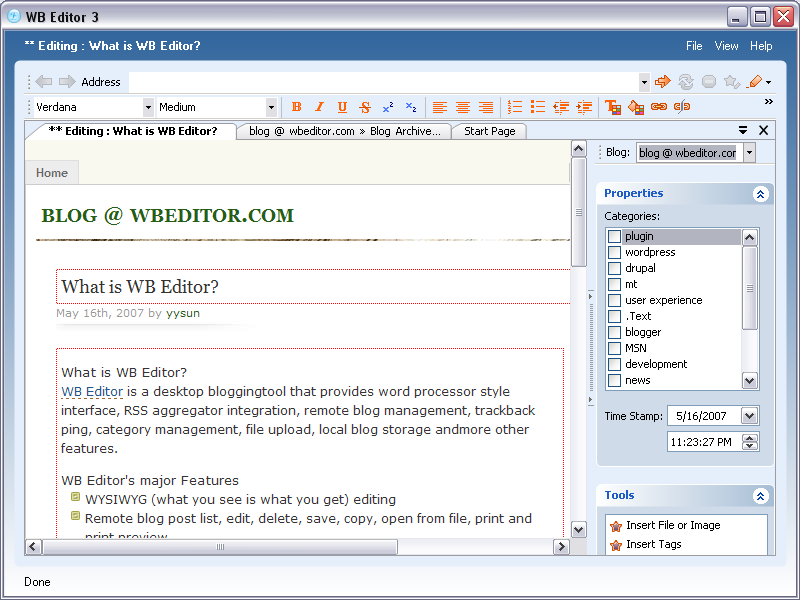Screen dimensions: 800x600
Task: Click the yysun author link
Action: coord(183,313)
